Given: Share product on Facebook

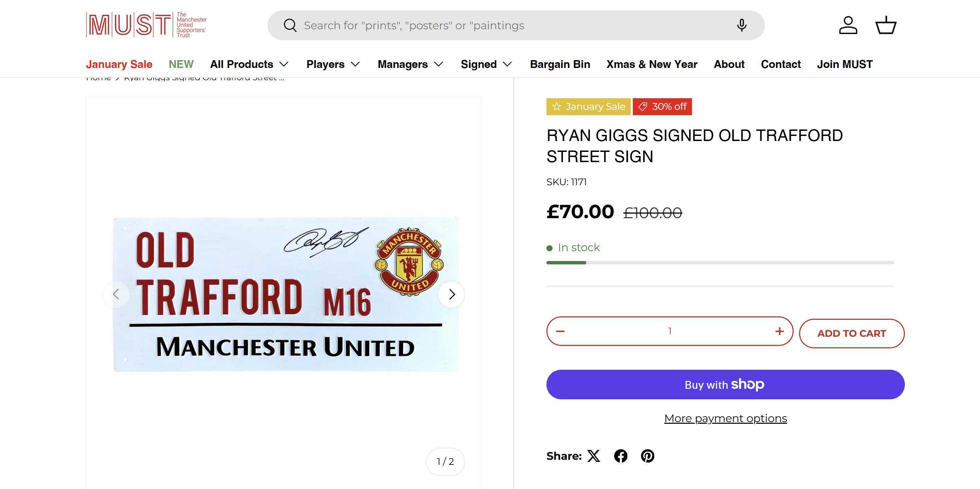Looking at the screenshot, I should [x=621, y=456].
